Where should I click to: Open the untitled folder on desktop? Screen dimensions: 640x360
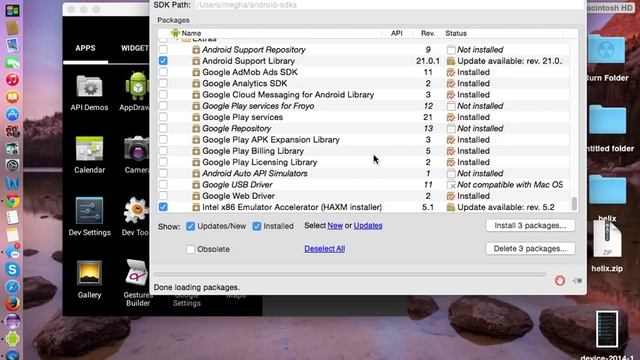coord(608,129)
